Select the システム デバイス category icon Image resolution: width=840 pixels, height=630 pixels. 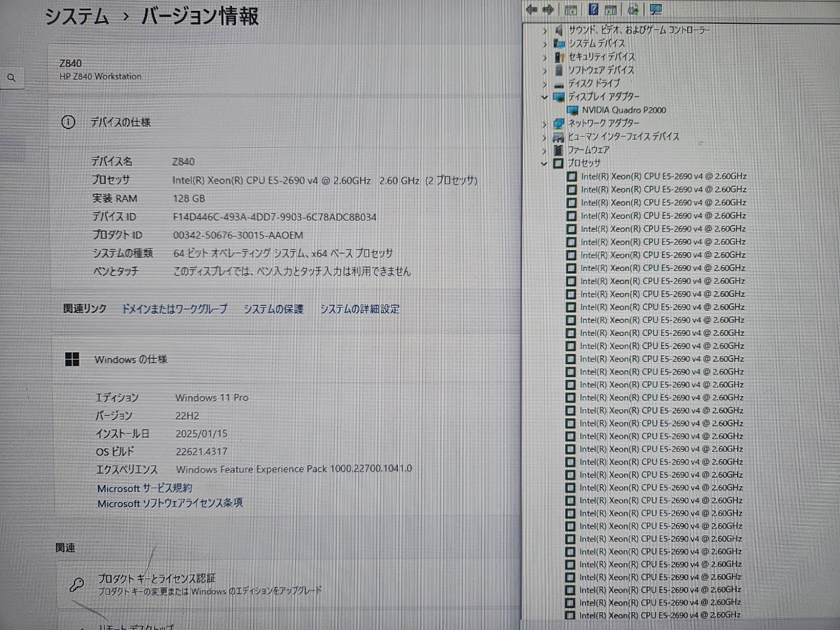pyautogui.click(x=559, y=43)
